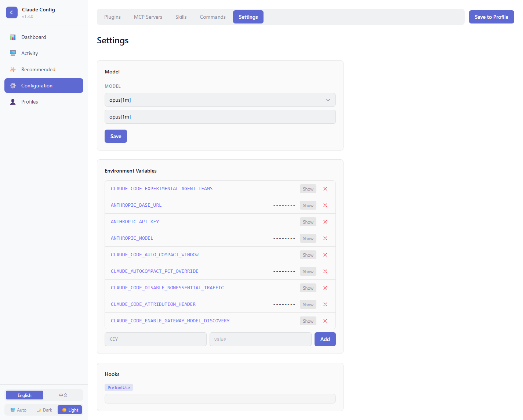Viewport: 523px width, 420px height.
Task: Open Profiles page
Action: tap(44, 102)
